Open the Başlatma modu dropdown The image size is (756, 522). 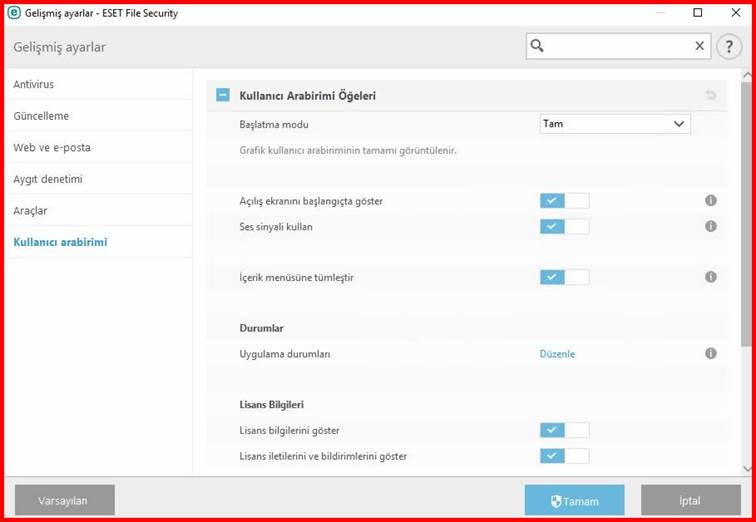(615, 124)
